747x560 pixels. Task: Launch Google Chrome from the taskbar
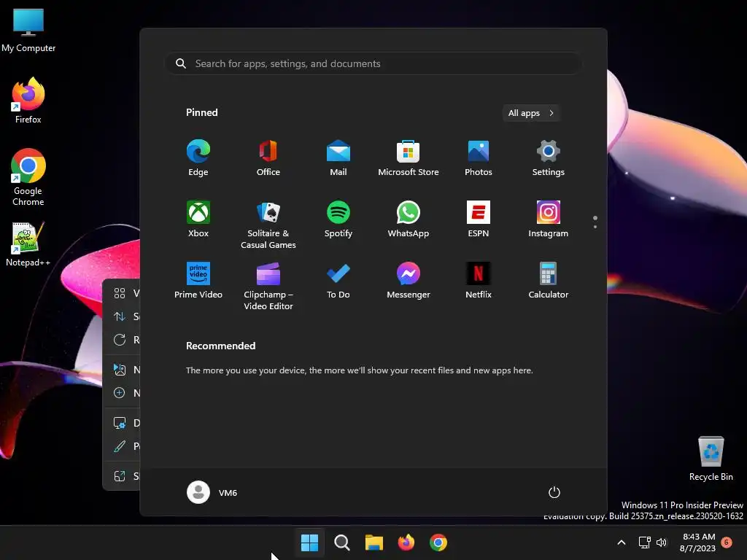click(438, 542)
